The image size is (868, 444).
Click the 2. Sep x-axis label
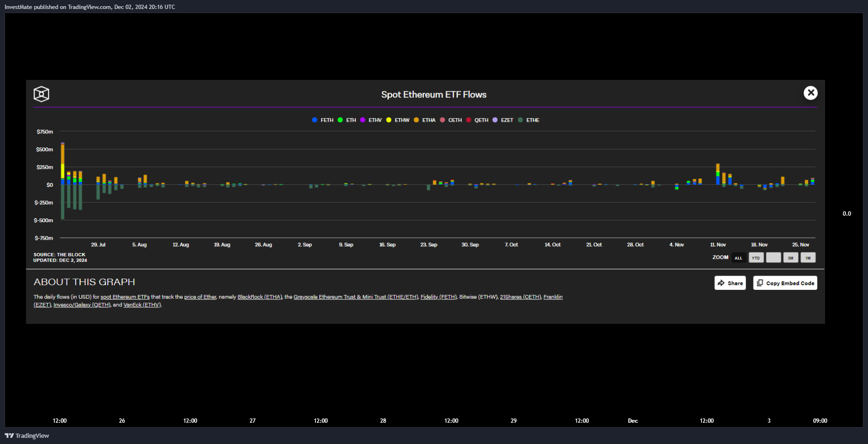click(x=305, y=245)
